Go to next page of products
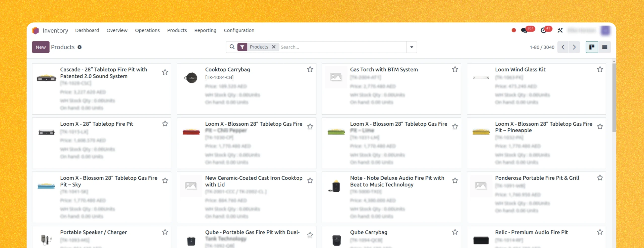 (574, 47)
